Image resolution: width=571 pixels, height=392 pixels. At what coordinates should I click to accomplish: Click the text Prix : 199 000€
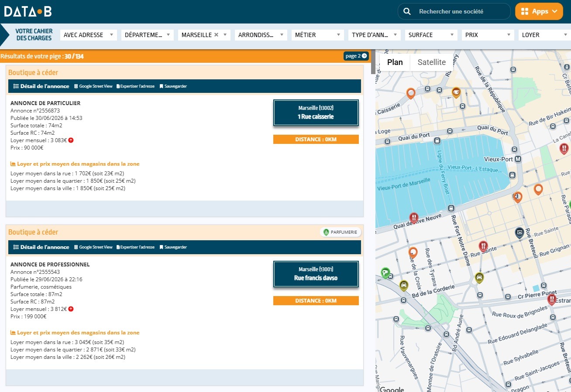point(28,317)
